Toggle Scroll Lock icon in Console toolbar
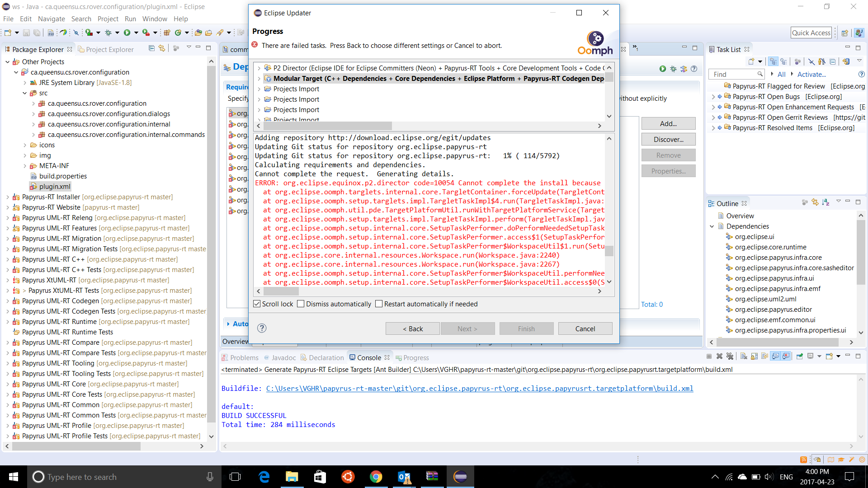The width and height of the screenshot is (868, 488). 755,357
